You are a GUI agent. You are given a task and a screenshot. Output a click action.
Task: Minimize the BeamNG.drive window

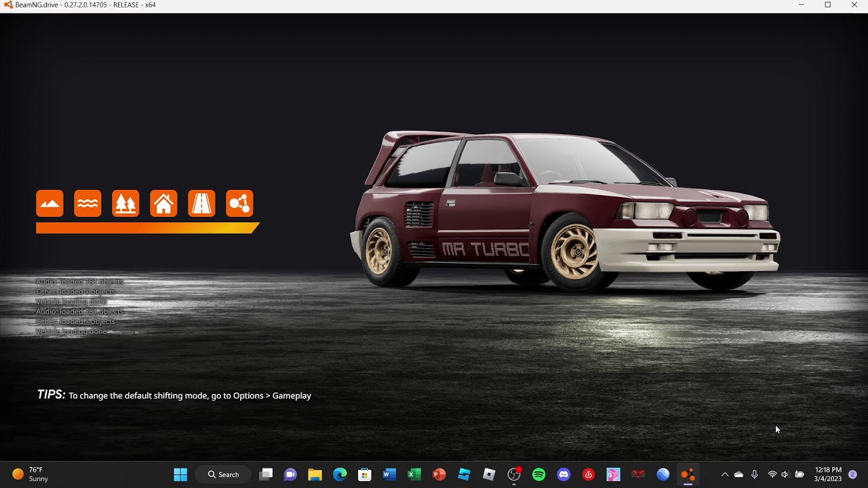[x=802, y=5]
